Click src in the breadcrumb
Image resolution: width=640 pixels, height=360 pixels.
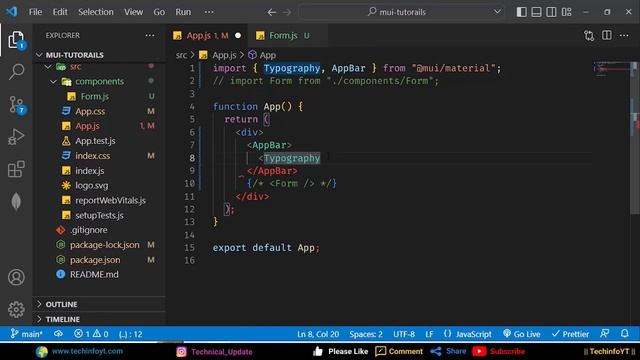[x=181, y=55]
